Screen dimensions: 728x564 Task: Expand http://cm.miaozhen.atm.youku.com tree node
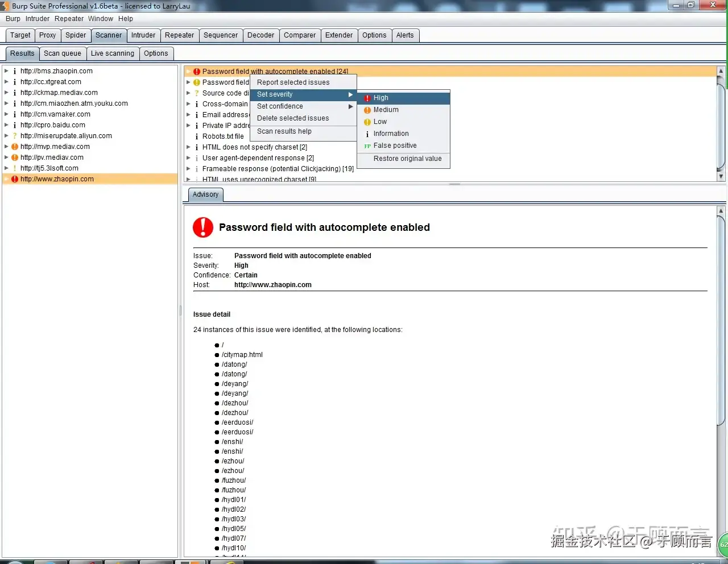tap(6, 103)
